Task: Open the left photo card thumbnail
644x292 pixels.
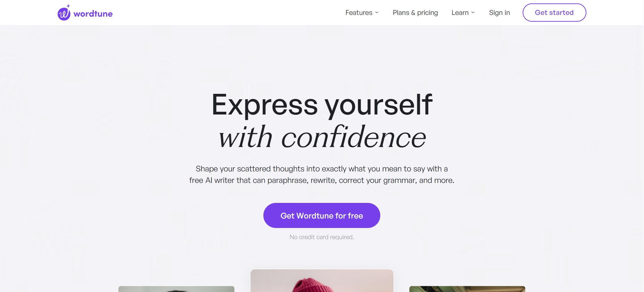Action: (176, 289)
